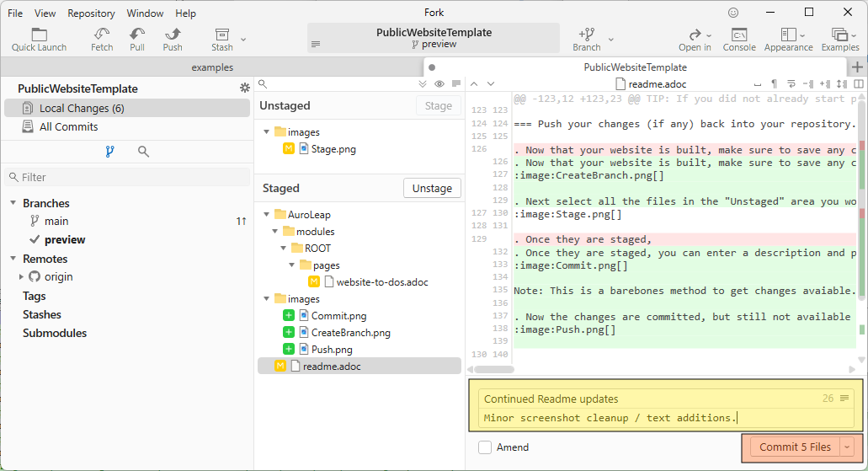The height and width of the screenshot is (471, 868).
Task: Open the Stash dropdown arrow
Action: point(243,39)
